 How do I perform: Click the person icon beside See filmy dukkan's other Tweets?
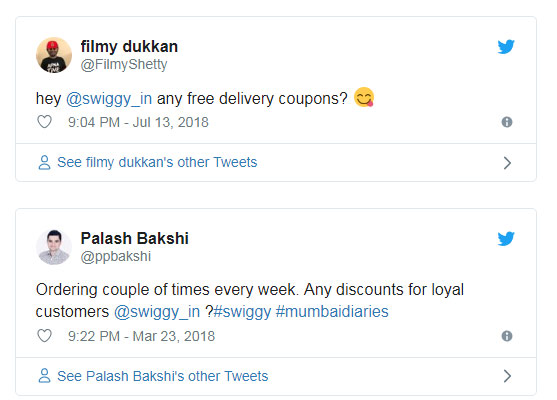click(44, 163)
